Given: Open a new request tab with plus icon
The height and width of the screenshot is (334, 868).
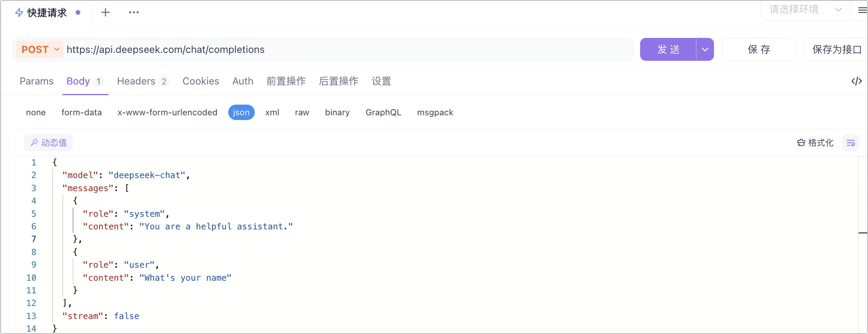Looking at the screenshot, I should pyautogui.click(x=105, y=13).
